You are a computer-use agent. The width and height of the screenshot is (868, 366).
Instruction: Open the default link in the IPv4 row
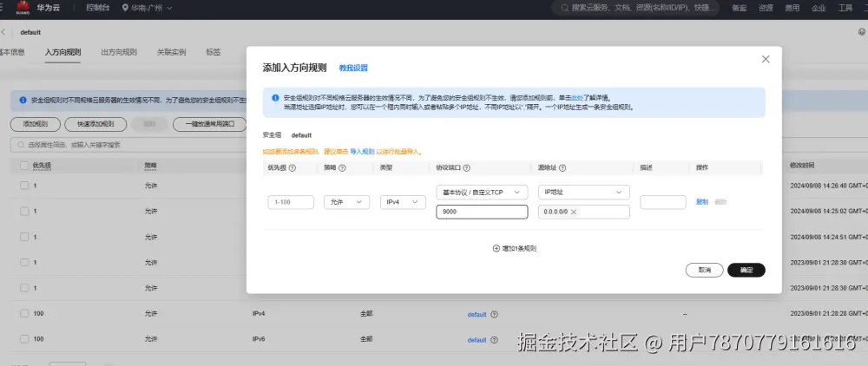coord(477,315)
